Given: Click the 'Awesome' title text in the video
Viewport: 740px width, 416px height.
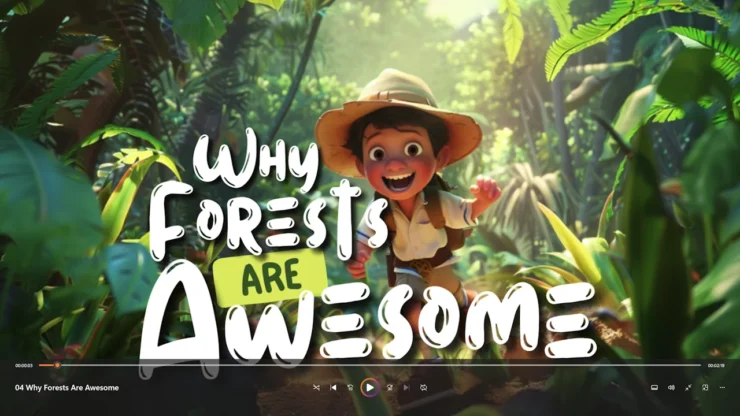Looking at the screenshot, I should pyautogui.click(x=370, y=318).
